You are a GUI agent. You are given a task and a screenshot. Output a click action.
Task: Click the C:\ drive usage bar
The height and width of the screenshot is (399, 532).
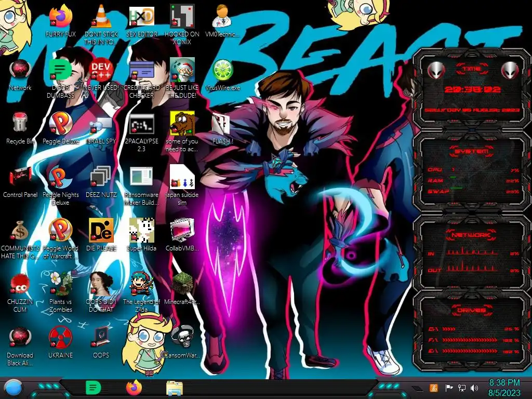coord(470,329)
